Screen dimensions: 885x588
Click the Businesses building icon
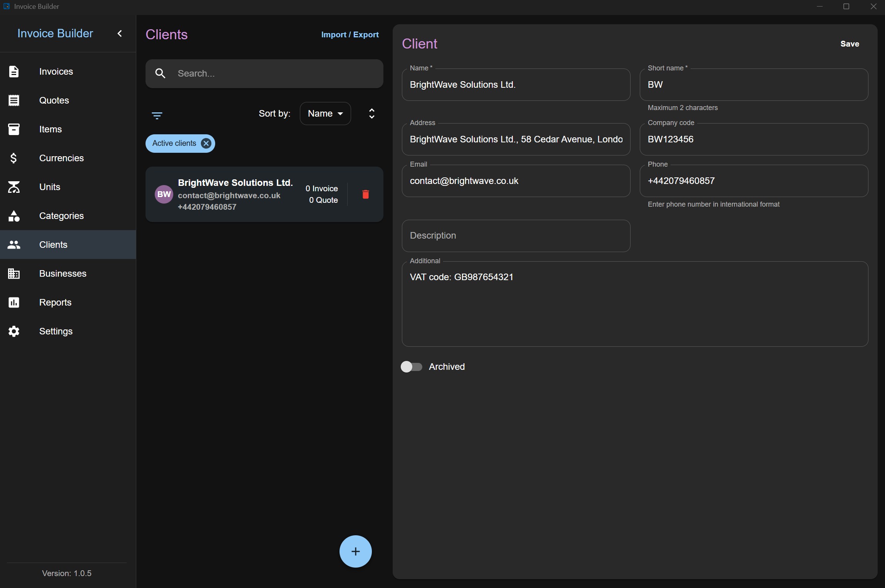pos(14,274)
